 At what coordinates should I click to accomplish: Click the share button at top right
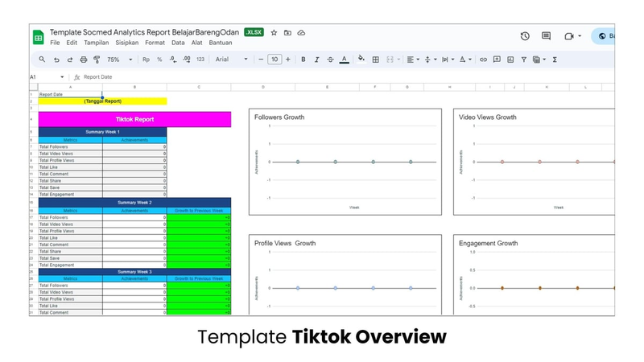click(x=604, y=36)
